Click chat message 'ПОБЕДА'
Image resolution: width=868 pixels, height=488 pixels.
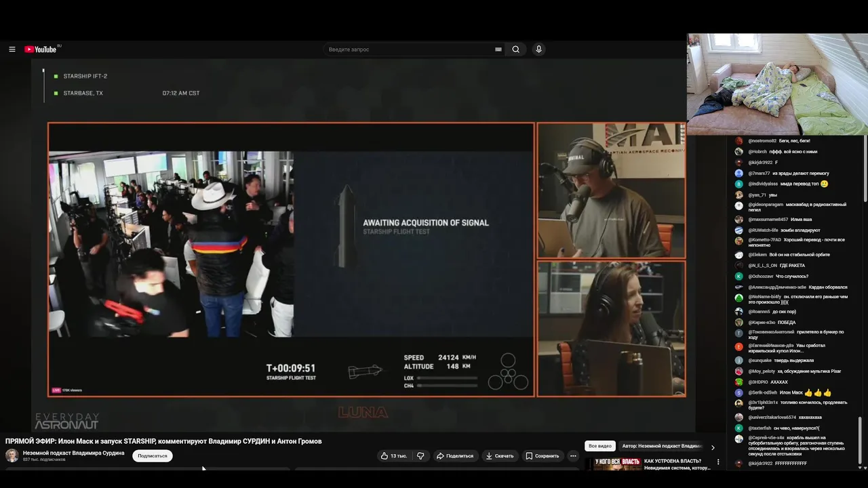point(787,323)
